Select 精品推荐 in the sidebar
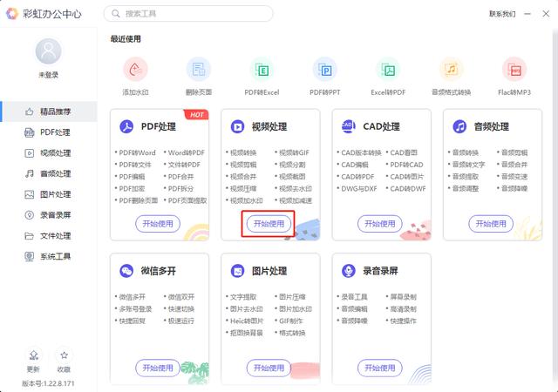This screenshot has height=392, width=558. click(x=49, y=112)
